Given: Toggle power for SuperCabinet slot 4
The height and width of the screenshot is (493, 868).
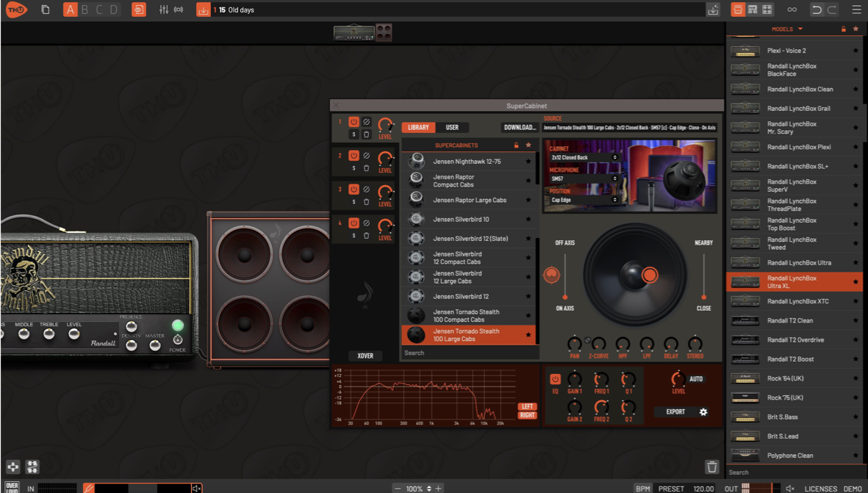Looking at the screenshot, I should point(354,223).
